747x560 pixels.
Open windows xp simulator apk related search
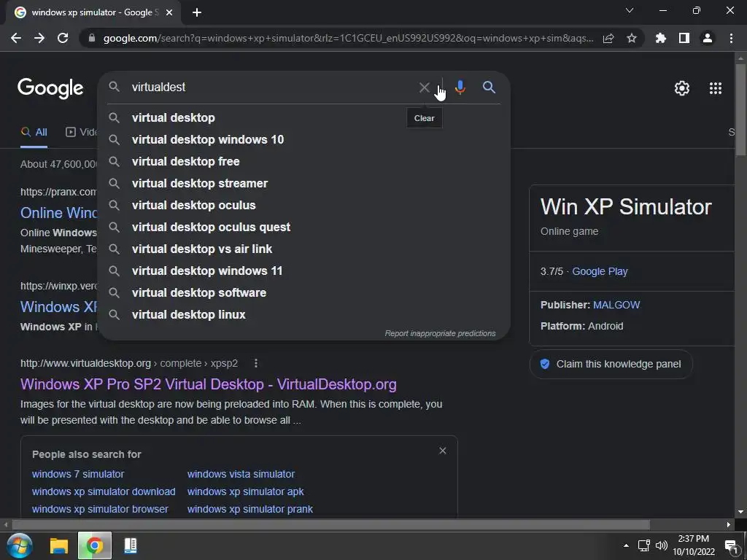[245, 491]
